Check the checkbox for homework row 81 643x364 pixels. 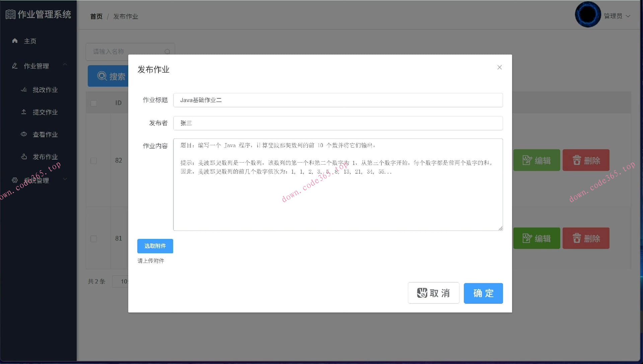[94, 239]
